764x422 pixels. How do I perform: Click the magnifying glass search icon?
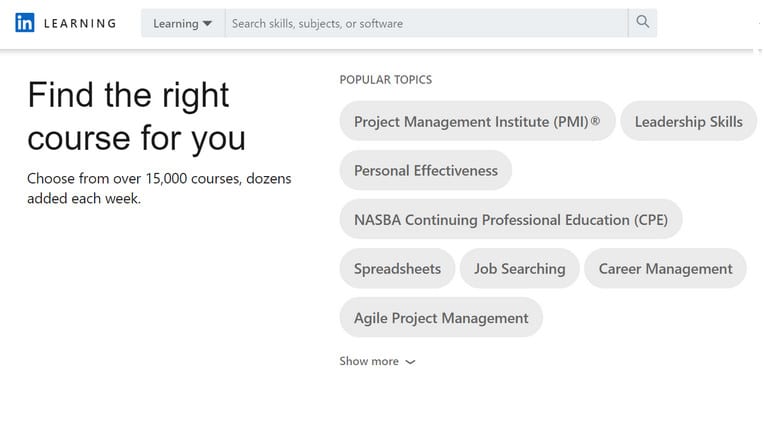point(643,22)
